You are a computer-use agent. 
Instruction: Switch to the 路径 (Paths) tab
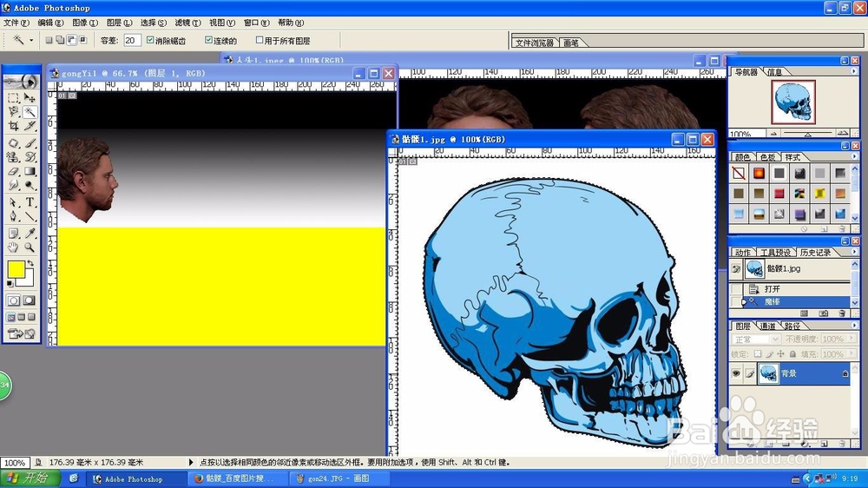point(792,326)
